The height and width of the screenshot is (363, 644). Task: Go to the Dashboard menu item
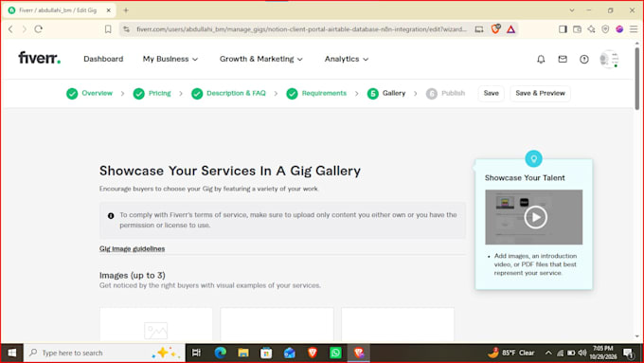coord(103,59)
